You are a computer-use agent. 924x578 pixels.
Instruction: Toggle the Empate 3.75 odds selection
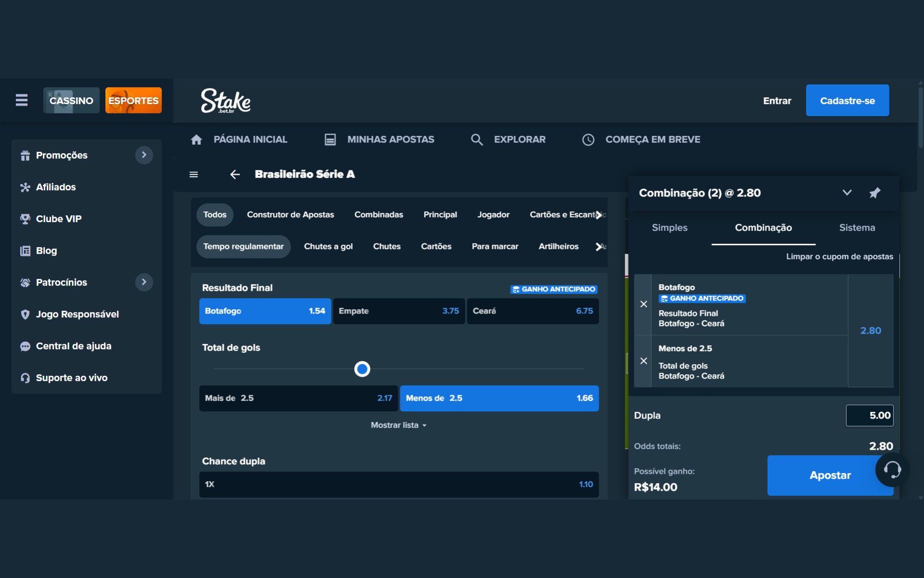(398, 311)
